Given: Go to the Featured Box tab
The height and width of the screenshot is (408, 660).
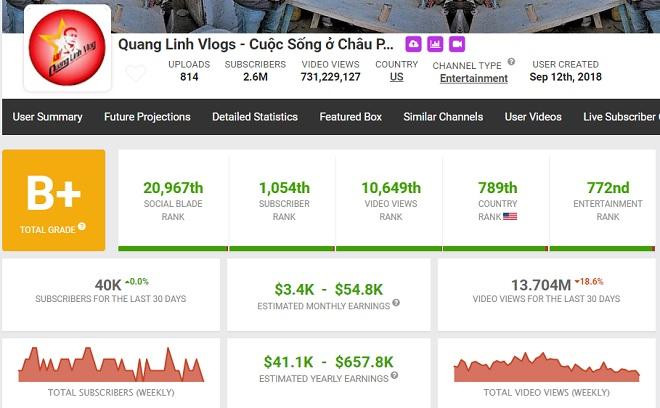Looking at the screenshot, I should pos(351,117).
